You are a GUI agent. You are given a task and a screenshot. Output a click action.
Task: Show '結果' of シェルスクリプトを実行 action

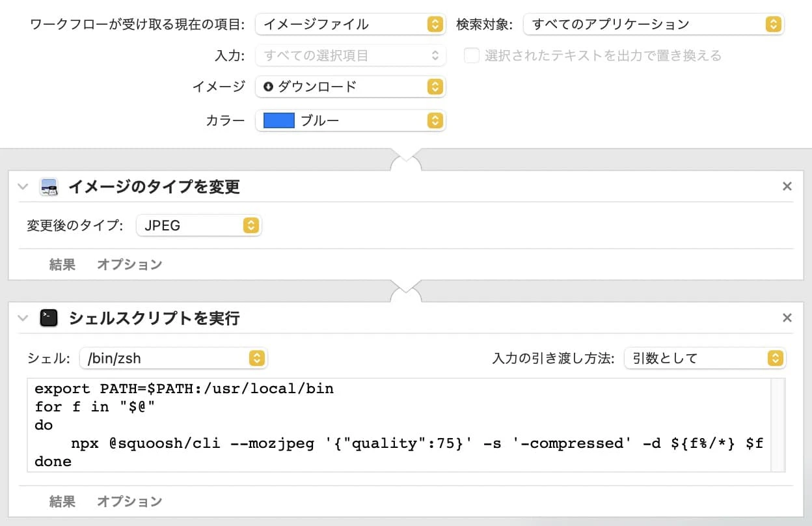click(62, 501)
